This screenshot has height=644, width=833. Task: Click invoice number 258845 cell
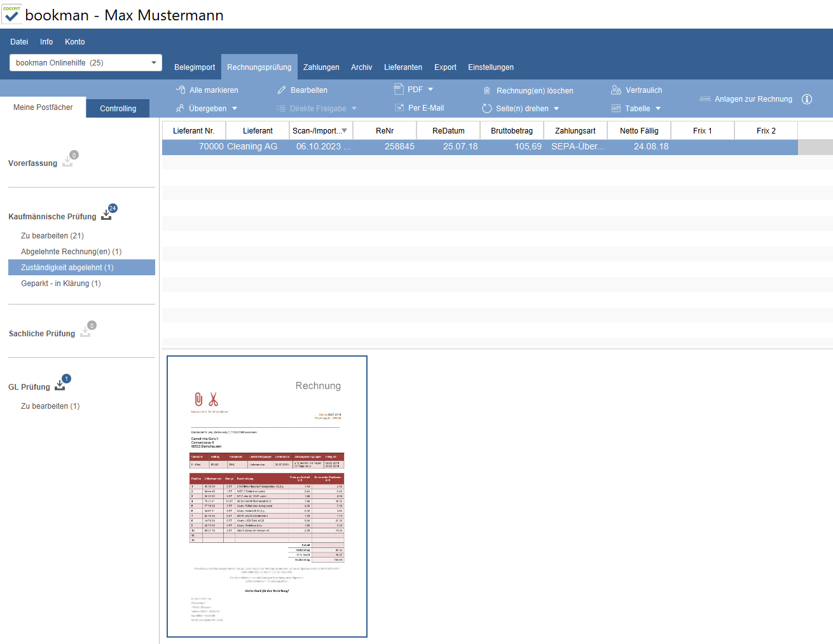pyautogui.click(x=385, y=147)
